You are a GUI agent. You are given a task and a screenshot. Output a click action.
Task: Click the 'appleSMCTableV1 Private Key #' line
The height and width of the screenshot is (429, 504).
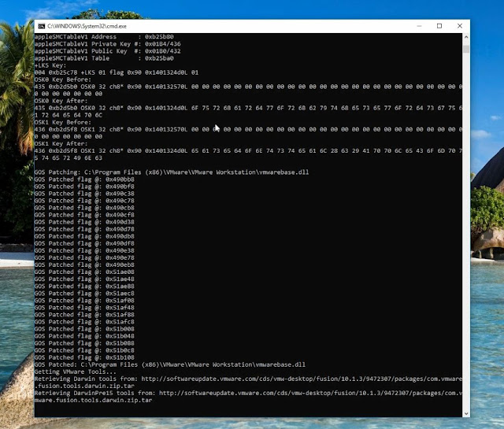click(107, 44)
